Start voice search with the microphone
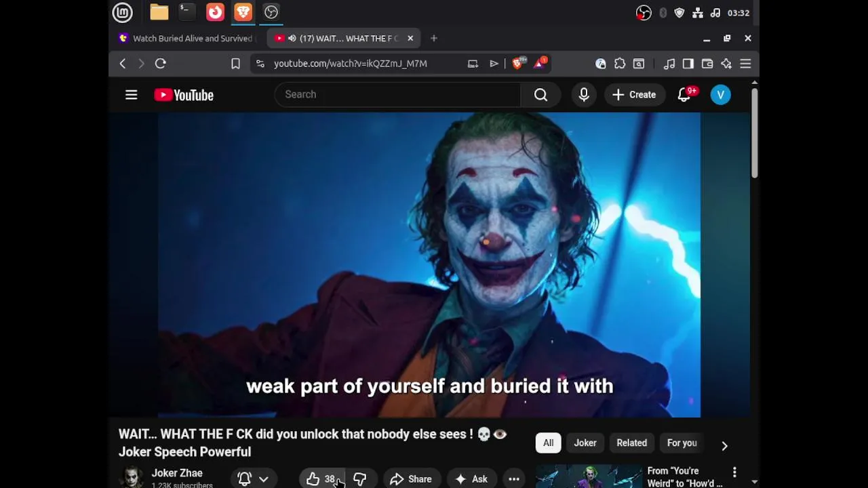This screenshot has height=488, width=868. tap(584, 95)
